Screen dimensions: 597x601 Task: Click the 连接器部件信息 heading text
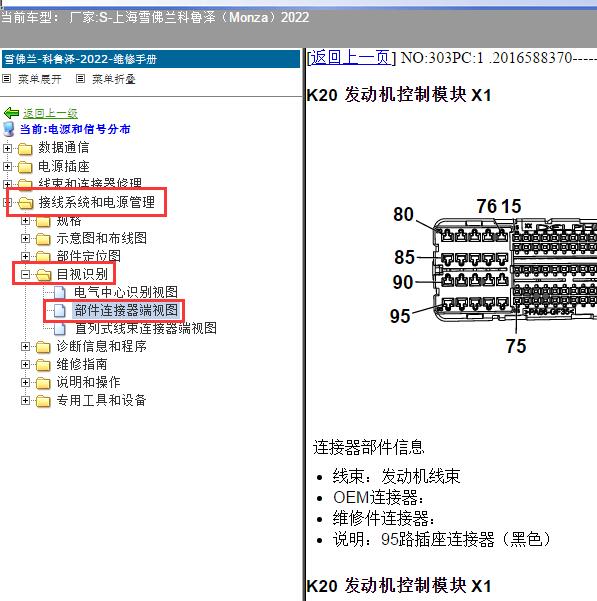tap(369, 447)
